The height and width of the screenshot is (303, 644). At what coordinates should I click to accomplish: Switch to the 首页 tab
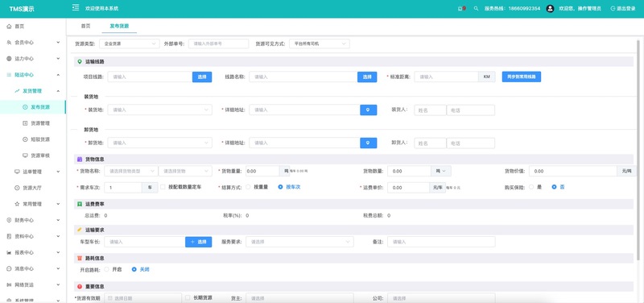click(x=85, y=26)
